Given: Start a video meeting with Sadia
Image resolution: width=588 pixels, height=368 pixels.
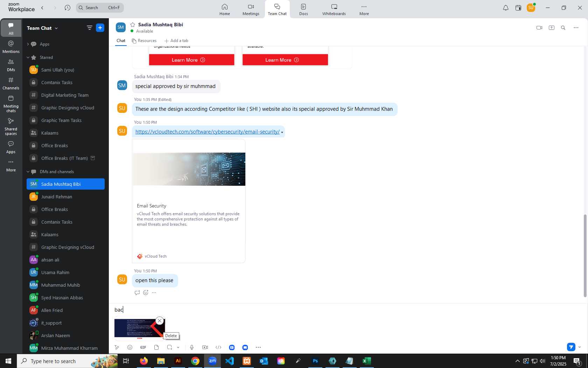Looking at the screenshot, I should pyautogui.click(x=539, y=28).
